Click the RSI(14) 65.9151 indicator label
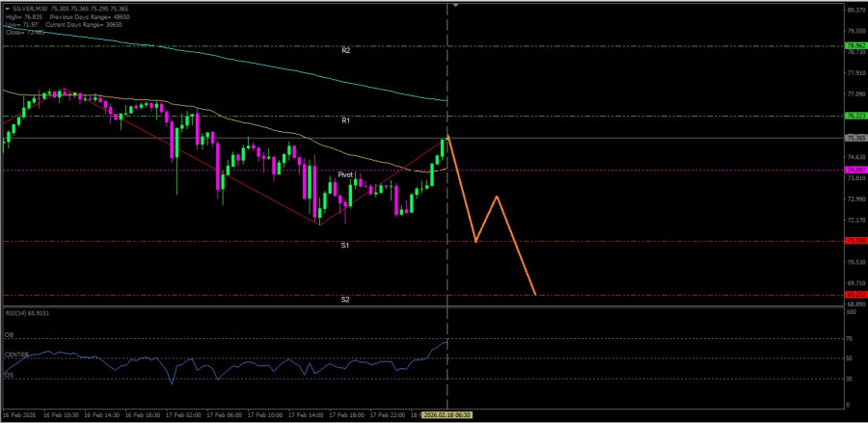The width and height of the screenshot is (868, 423). click(x=28, y=313)
